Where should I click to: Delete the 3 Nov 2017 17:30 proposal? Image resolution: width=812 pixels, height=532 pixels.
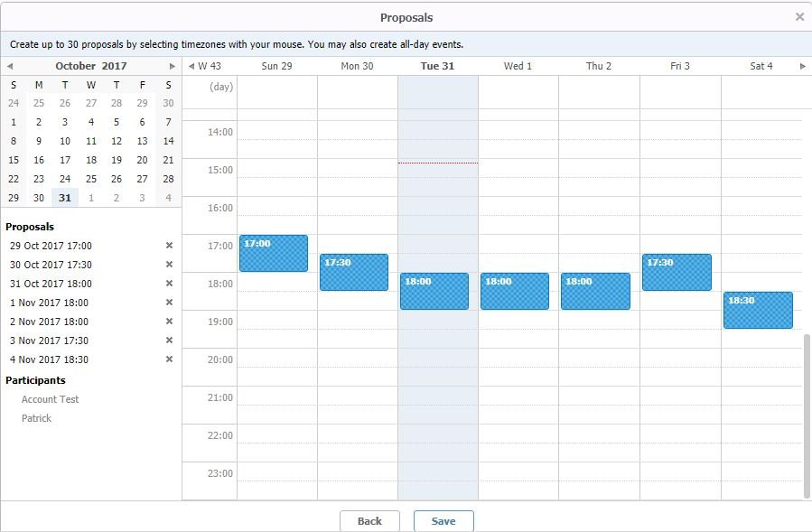point(169,341)
